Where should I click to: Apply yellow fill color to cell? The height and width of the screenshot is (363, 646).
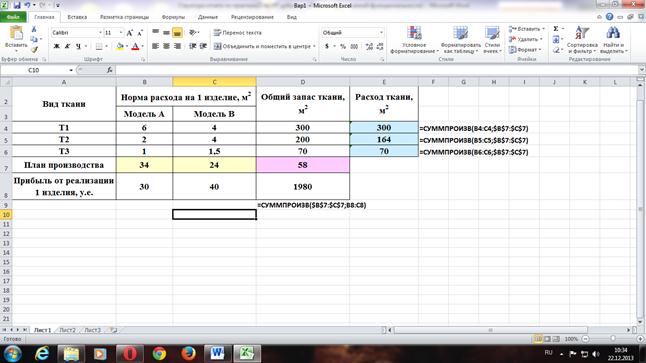120,46
